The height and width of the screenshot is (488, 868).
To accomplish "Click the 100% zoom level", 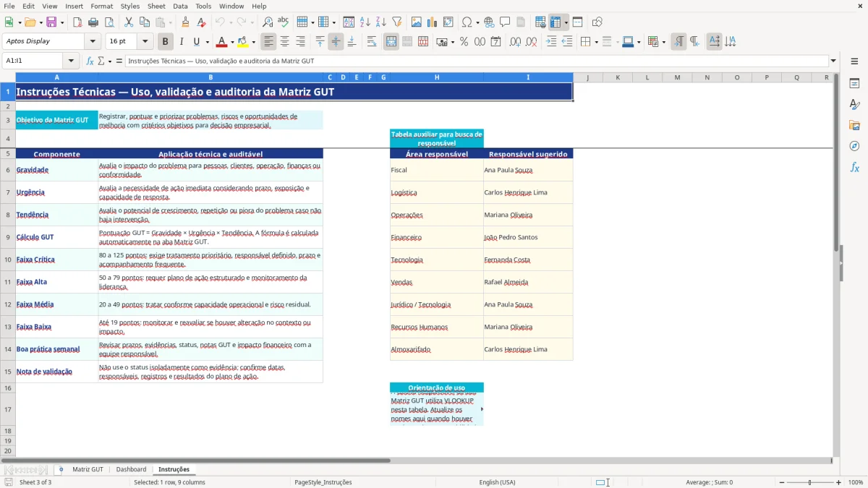I will (856, 482).
